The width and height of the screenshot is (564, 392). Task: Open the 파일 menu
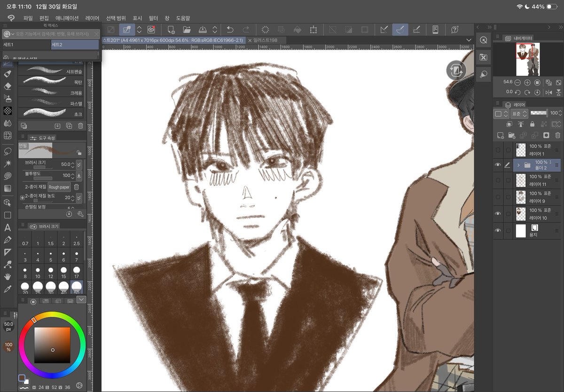click(28, 18)
